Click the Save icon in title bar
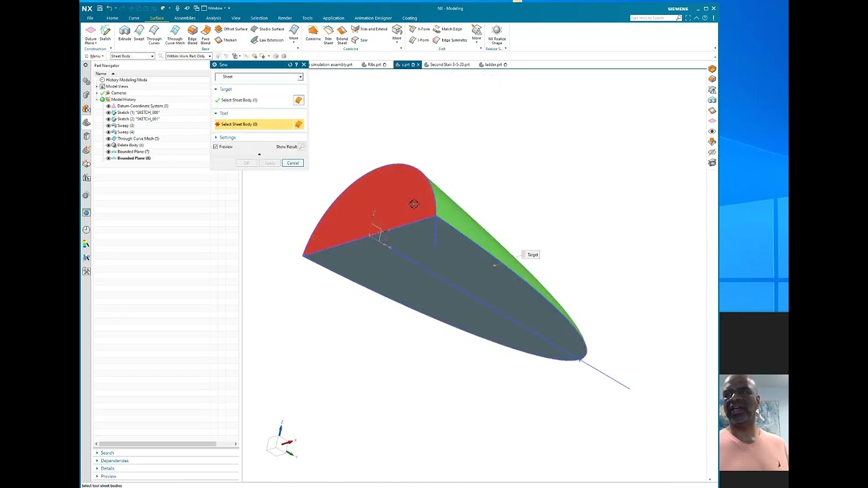This screenshot has height=488, width=868. [100, 8]
